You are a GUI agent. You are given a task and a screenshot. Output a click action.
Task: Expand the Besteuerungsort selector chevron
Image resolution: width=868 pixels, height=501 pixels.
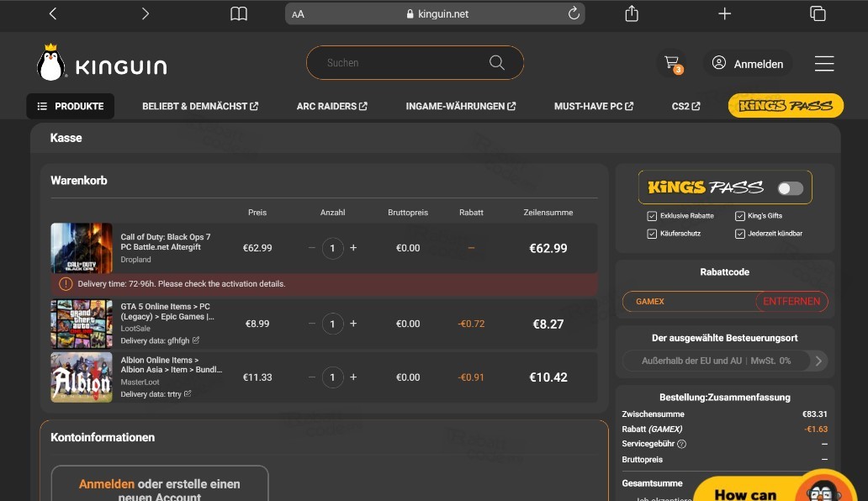tap(817, 361)
